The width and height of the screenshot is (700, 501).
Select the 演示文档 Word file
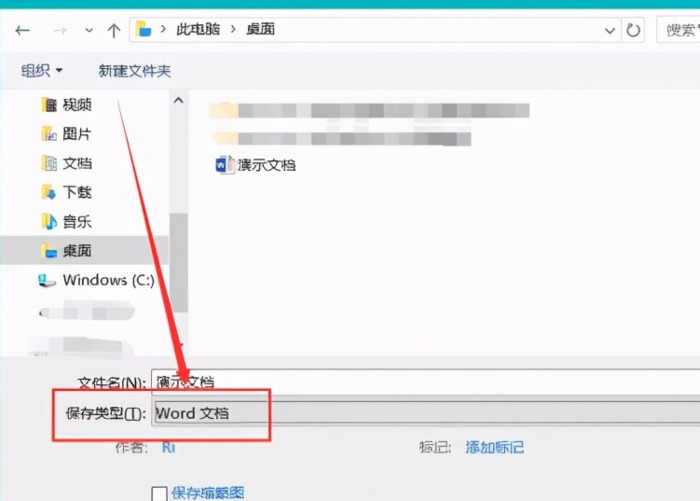click(x=256, y=165)
